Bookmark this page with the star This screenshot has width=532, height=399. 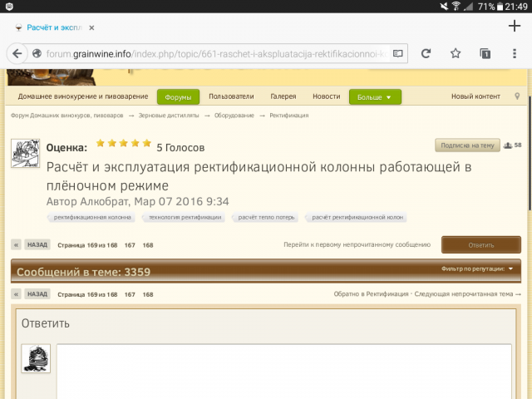456,54
